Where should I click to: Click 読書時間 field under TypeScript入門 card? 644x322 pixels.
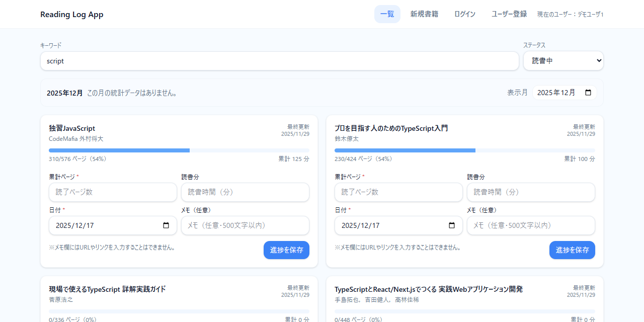[531, 192]
